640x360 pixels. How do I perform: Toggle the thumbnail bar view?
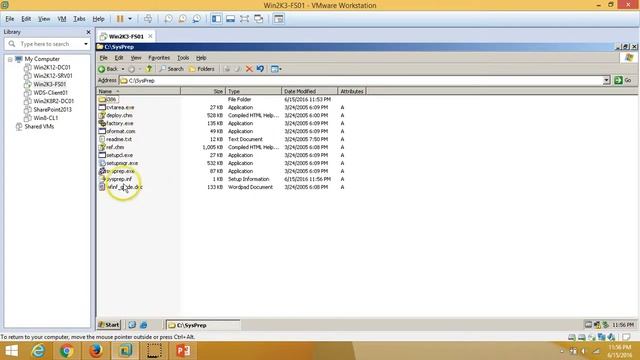231,19
